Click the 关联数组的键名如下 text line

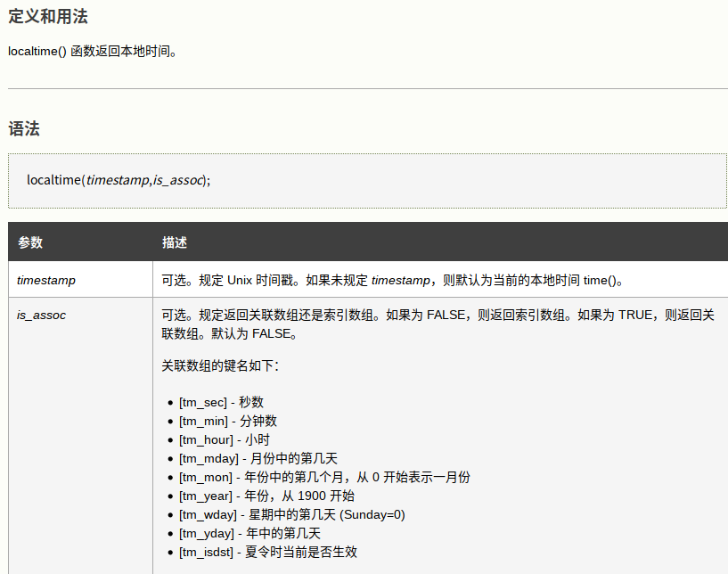pos(220,365)
